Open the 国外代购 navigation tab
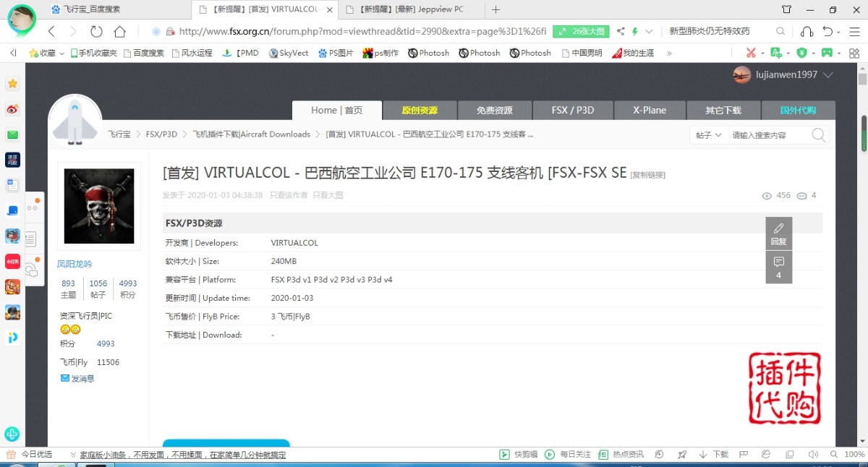This screenshot has height=467, width=868. [798, 111]
